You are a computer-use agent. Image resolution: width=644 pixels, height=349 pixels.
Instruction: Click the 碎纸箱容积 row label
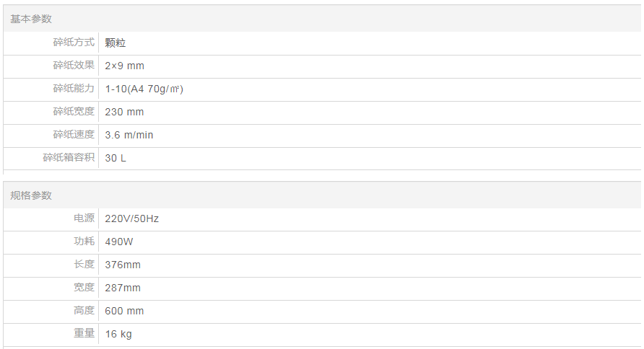[69, 158]
